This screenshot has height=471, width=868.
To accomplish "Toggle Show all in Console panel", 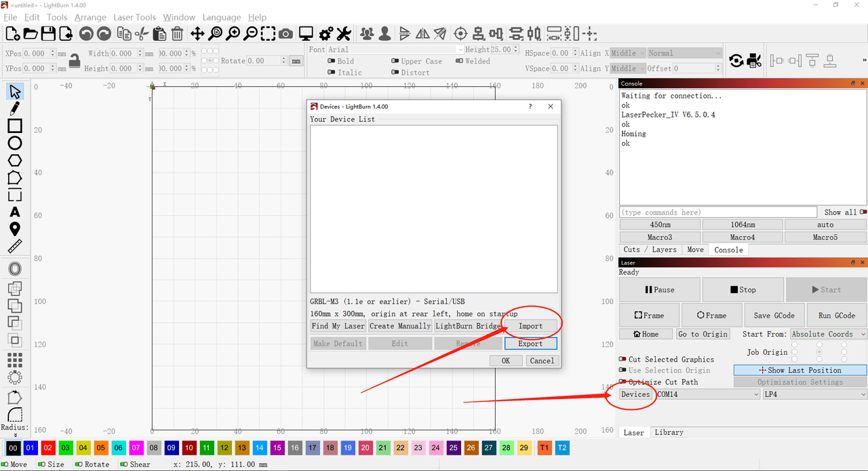I will click(x=863, y=212).
